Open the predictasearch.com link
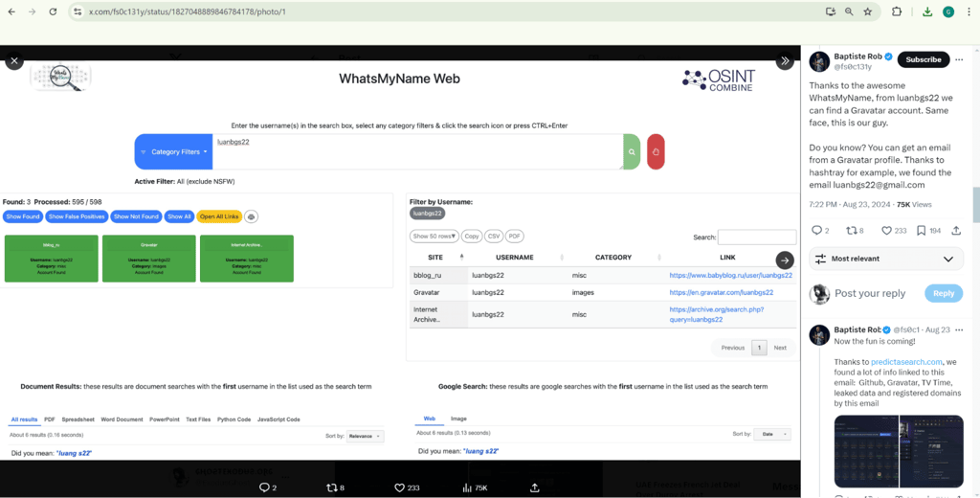980x498 pixels. pos(906,362)
